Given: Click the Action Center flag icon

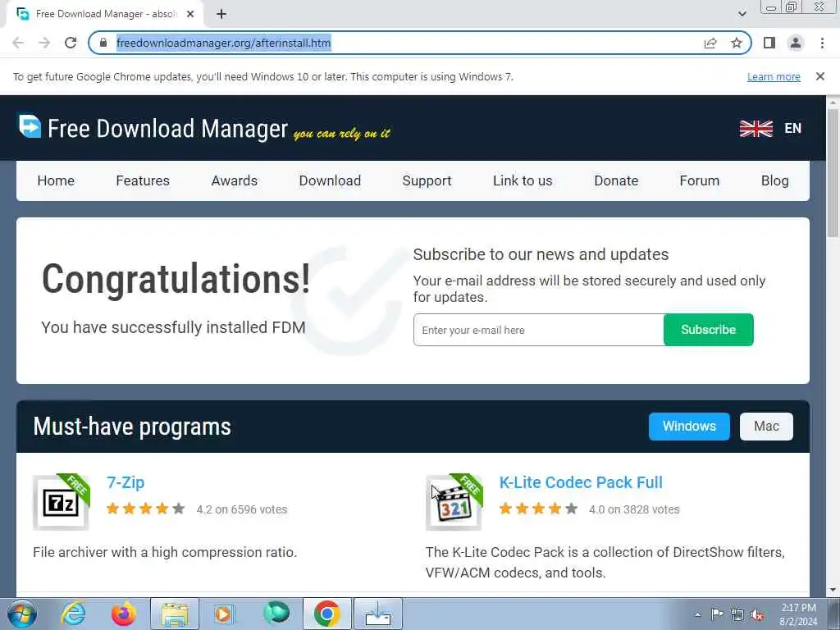Looking at the screenshot, I should (717, 614).
